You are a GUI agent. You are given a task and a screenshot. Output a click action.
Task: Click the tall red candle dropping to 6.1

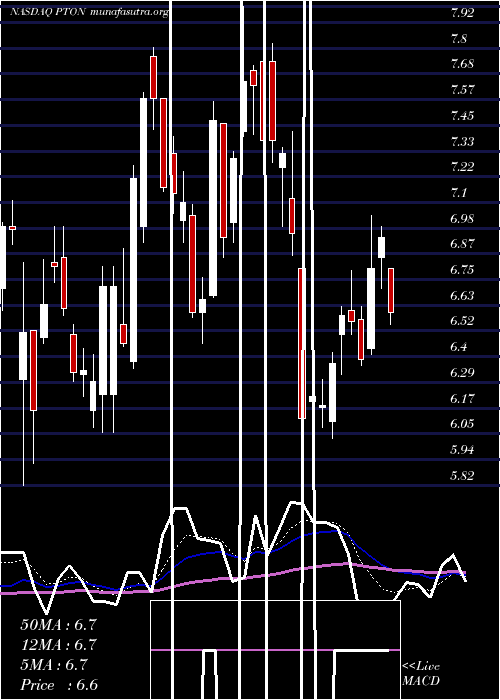(x=302, y=343)
